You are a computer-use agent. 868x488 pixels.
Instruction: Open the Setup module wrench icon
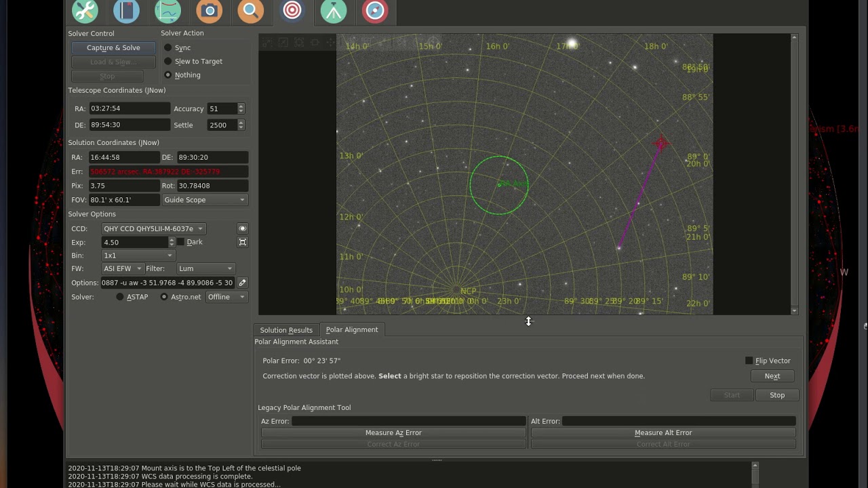(85, 11)
